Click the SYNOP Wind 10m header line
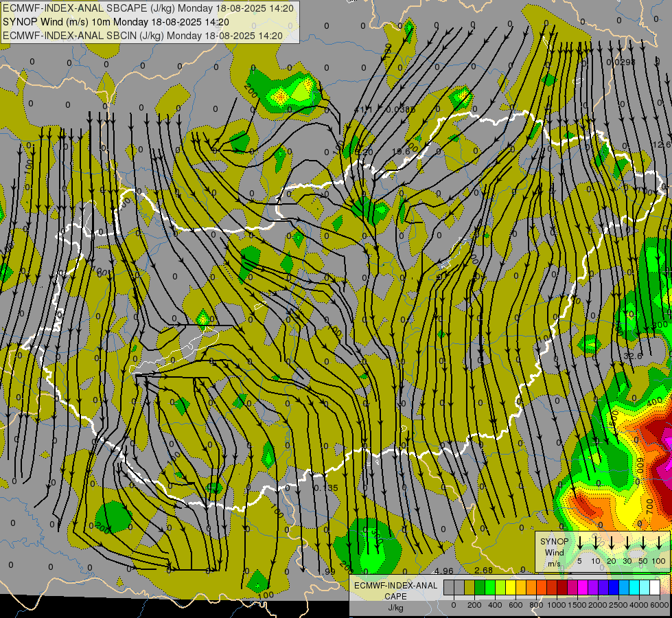This screenshot has height=618, width=672. coord(116,22)
